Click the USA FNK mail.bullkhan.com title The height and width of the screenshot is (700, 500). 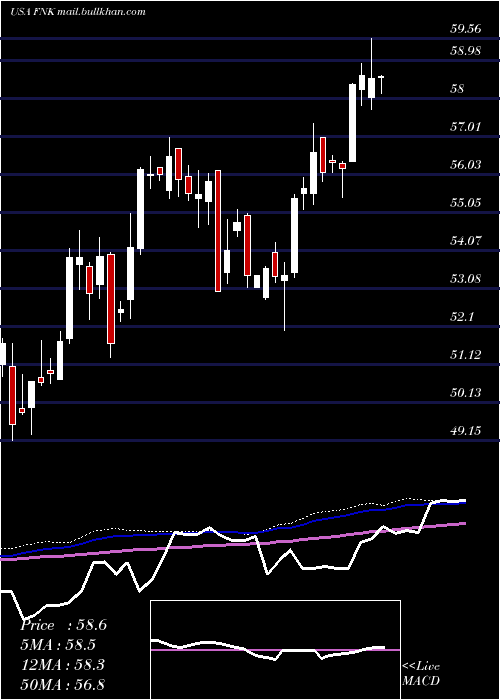pos(78,12)
